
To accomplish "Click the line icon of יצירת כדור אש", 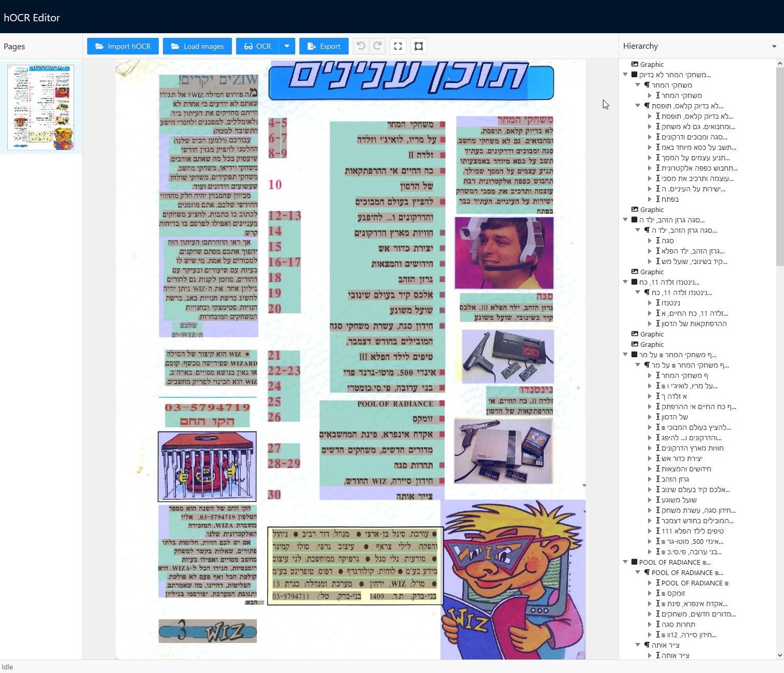I will click(658, 458).
